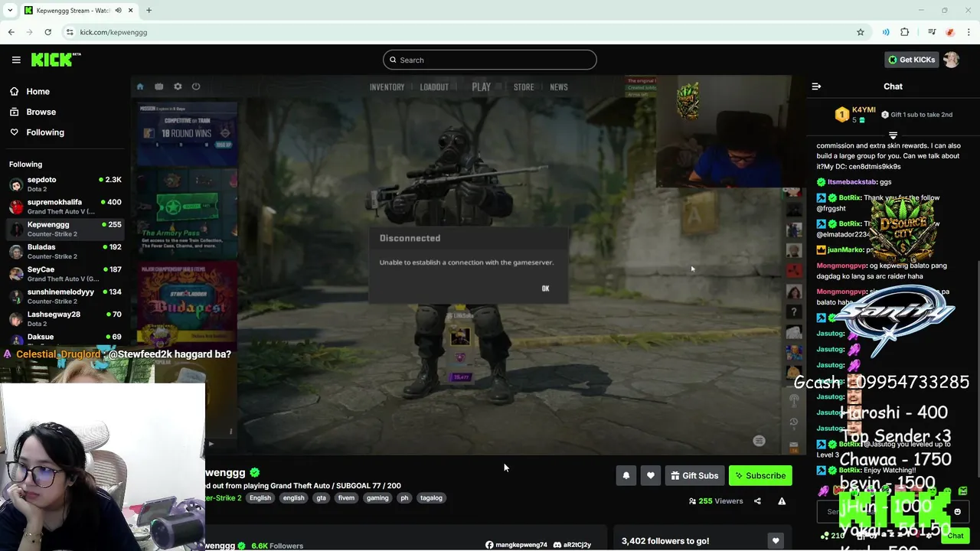This screenshot has width=980, height=551.
Task: Open SeyCae followed channel
Action: [x=65, y=274]
